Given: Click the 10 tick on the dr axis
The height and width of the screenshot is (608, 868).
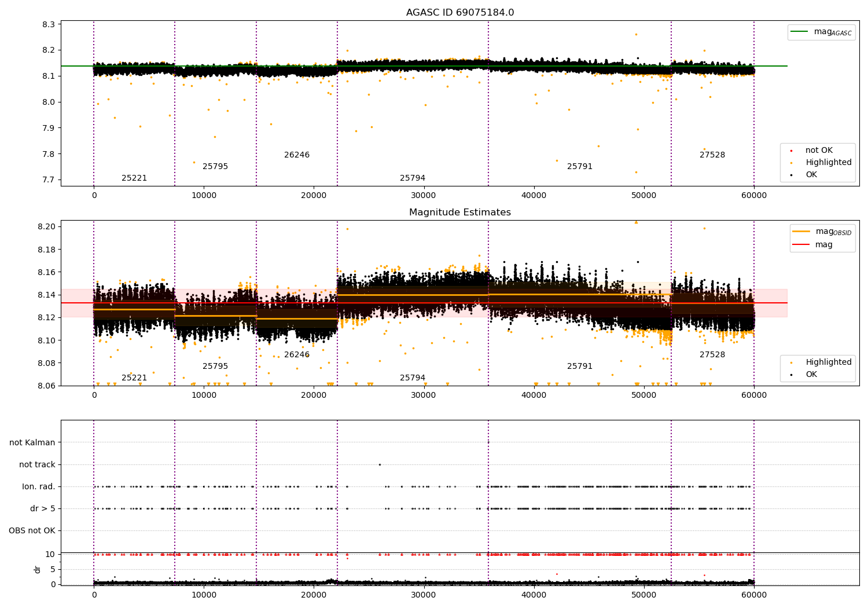Looking at the screenshot, I should [x=50, y=554].
